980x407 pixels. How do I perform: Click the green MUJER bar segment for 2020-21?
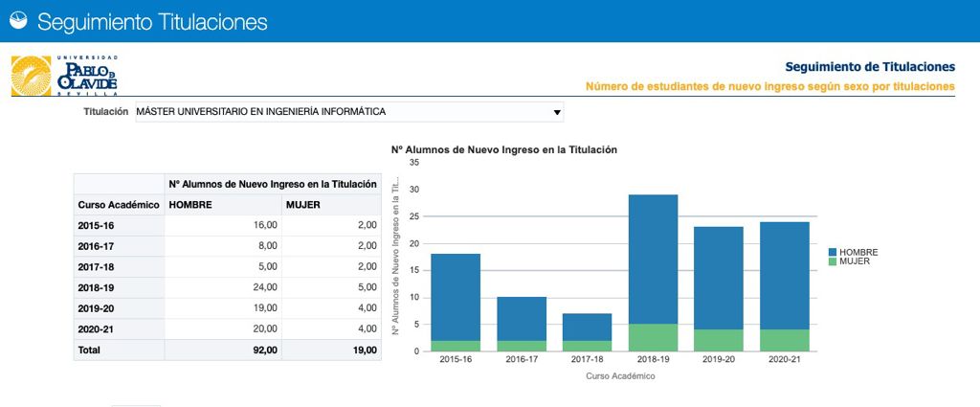[x=785, y=340]
